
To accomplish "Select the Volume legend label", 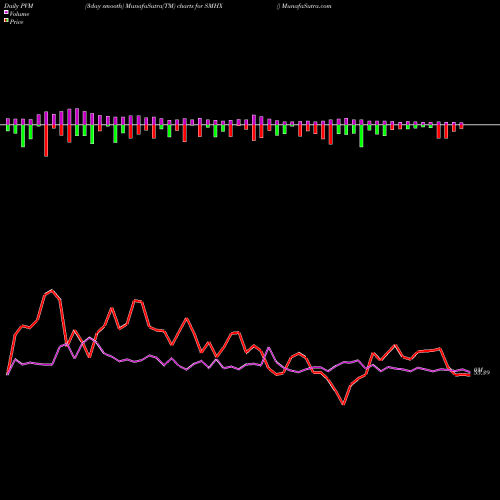I will pyautogui.click(x=19, y=14).
